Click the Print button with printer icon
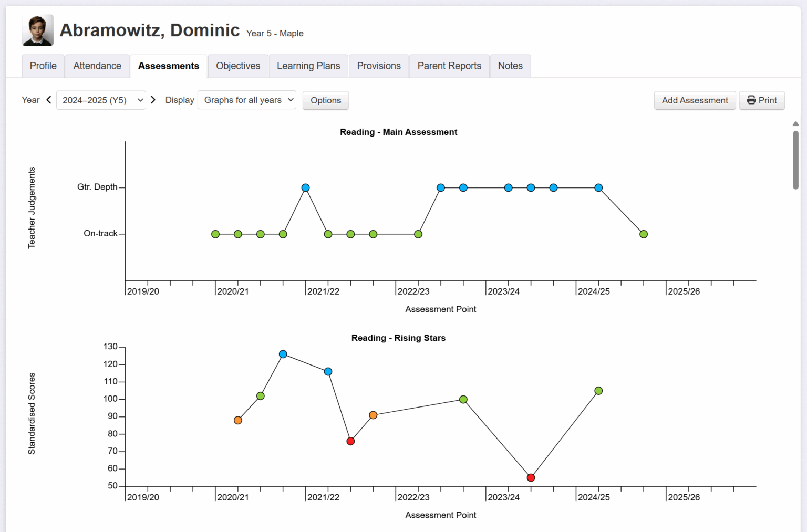 (x=761, y=100)
